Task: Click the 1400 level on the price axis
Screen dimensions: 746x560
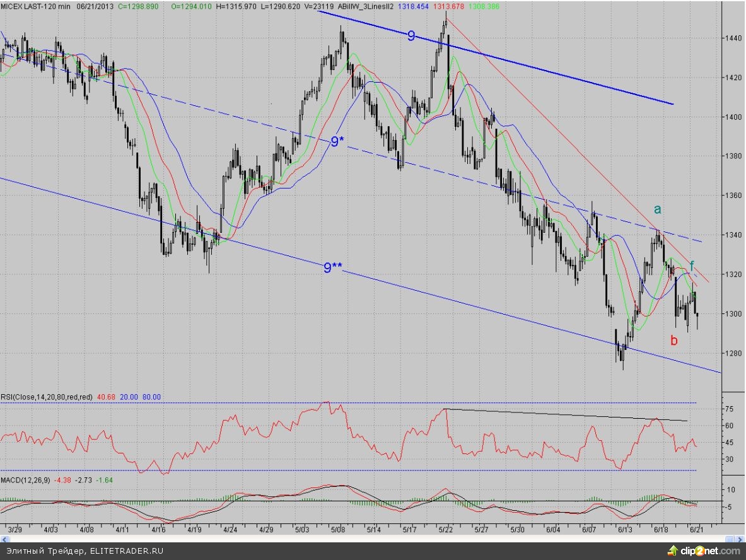Action: [x=733, y=117]
